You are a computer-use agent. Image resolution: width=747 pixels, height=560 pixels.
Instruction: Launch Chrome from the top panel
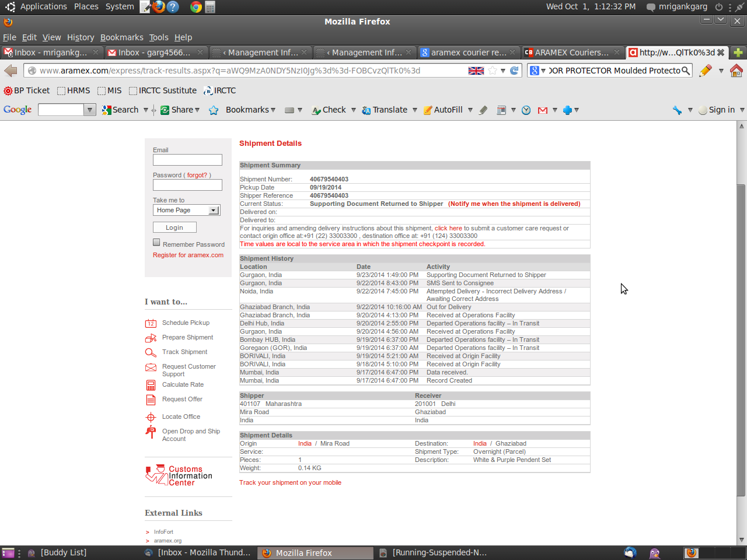coord(196,7)
